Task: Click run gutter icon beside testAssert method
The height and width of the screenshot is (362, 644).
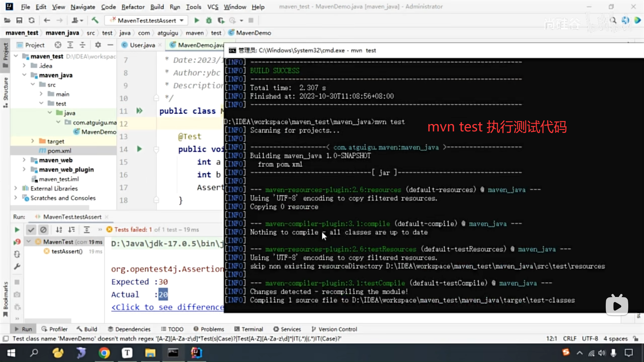Action: click(140, 149)
